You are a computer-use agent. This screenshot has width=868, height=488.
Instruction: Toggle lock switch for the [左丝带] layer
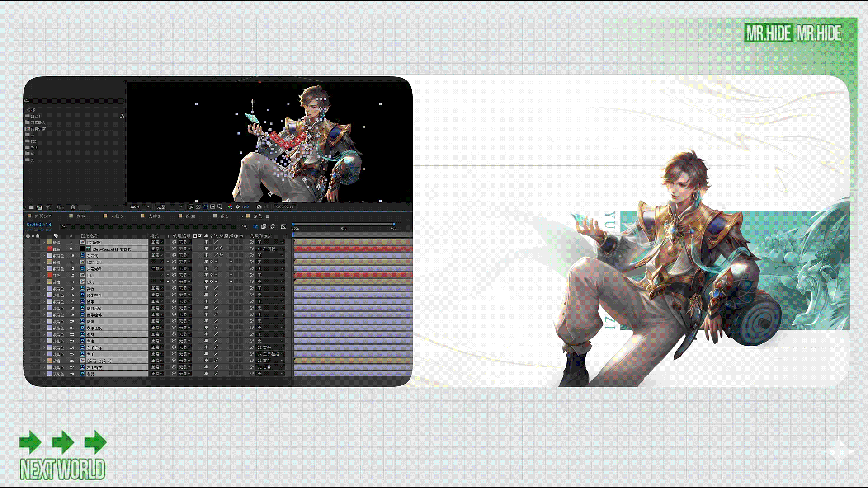pos(38,242)
